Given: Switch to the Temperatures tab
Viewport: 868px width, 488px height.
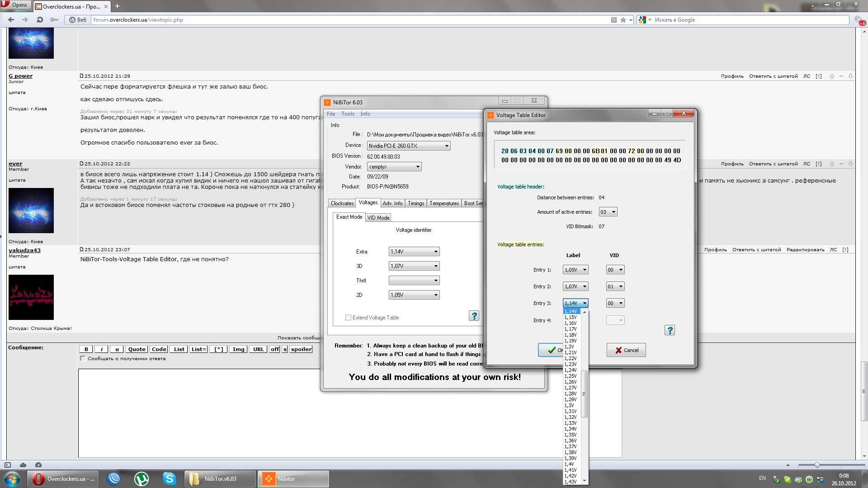Looking at the screenshot, I should (444, 203).
